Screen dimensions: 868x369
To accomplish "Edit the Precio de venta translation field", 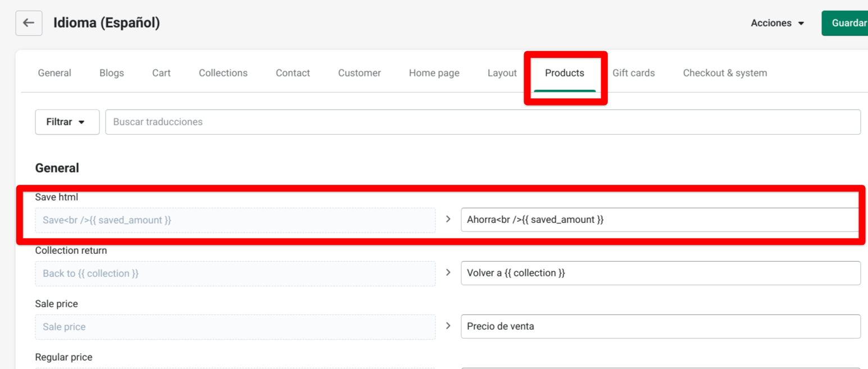I will 660,326.
